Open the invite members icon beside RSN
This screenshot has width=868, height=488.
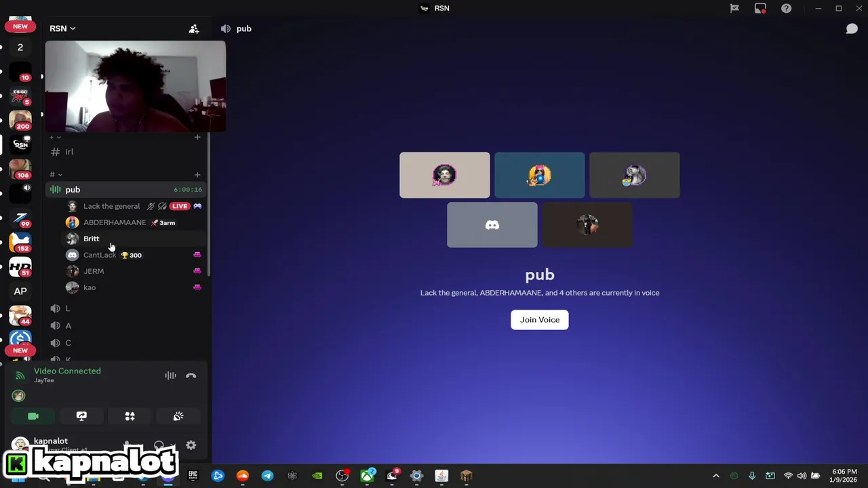194,28
